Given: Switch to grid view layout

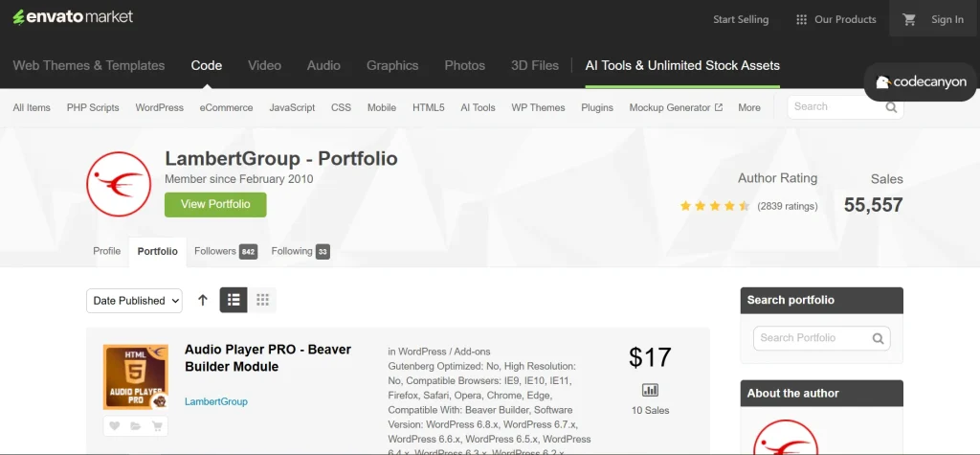Looking at the screenshot, I should 262,300.
